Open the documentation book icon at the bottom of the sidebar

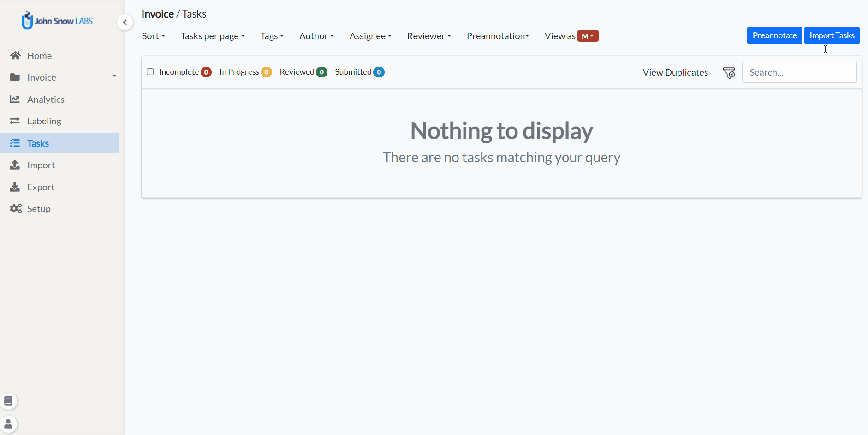[x=8, y=401]
